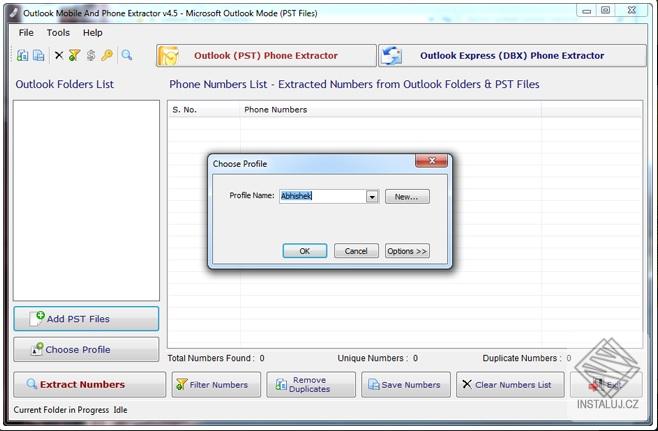This screenshot has width=658, height=431.
Task: Click the Unique Numbers count text
Action: coord(378,358)
